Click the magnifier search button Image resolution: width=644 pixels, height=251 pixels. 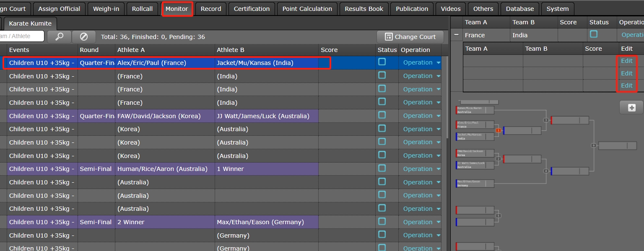59,37
